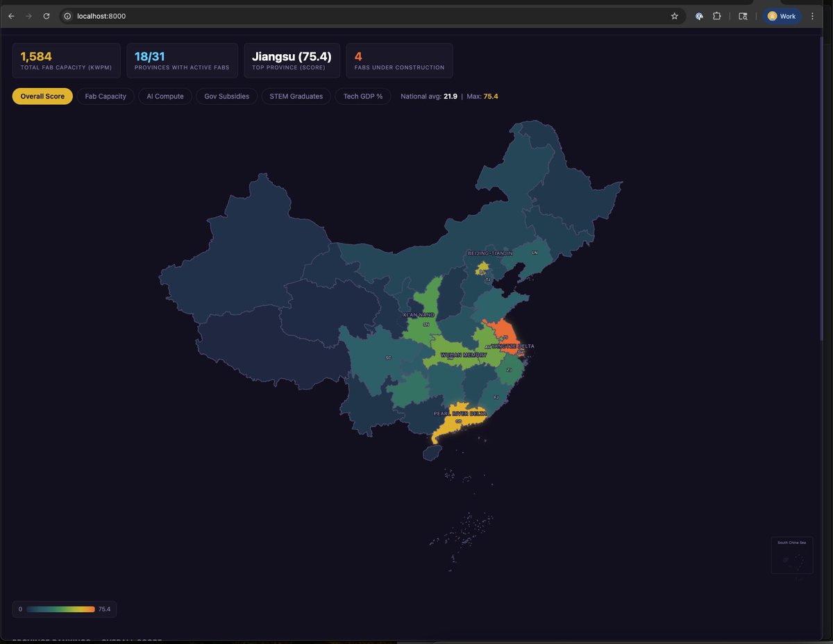The image size is (833, 644).
Task: Open the Extensions puzzle-piece menu
Action: 717,16
